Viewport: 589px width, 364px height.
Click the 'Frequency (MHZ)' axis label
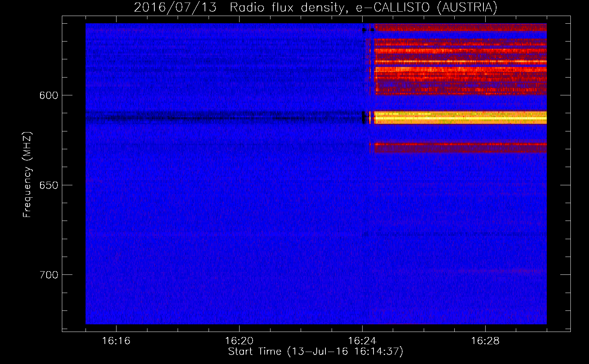pyautogui.click(x=27, y=174)
